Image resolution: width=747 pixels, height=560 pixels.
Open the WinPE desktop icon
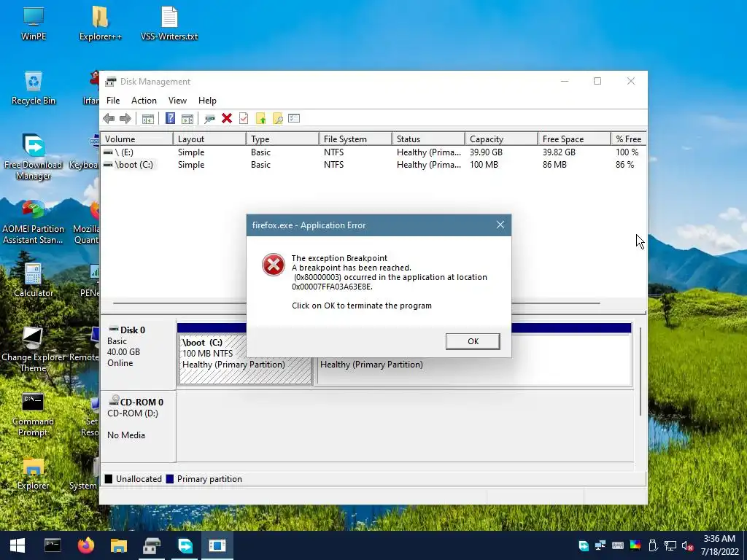pos(34,24)
